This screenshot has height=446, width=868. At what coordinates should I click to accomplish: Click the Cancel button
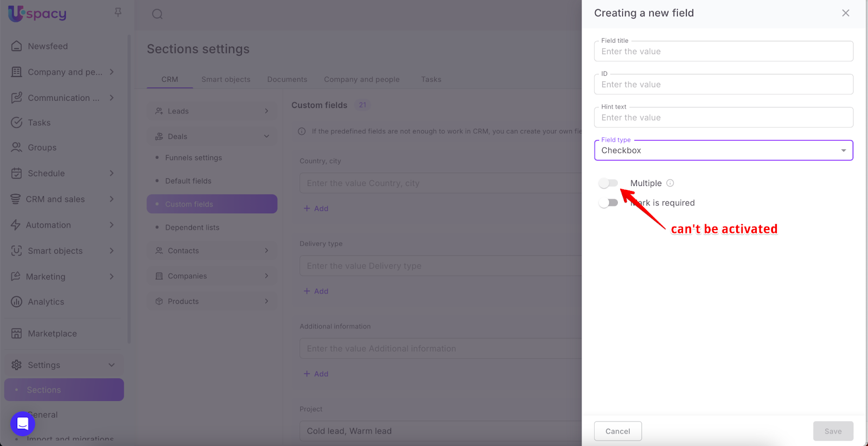pos(617,431)
